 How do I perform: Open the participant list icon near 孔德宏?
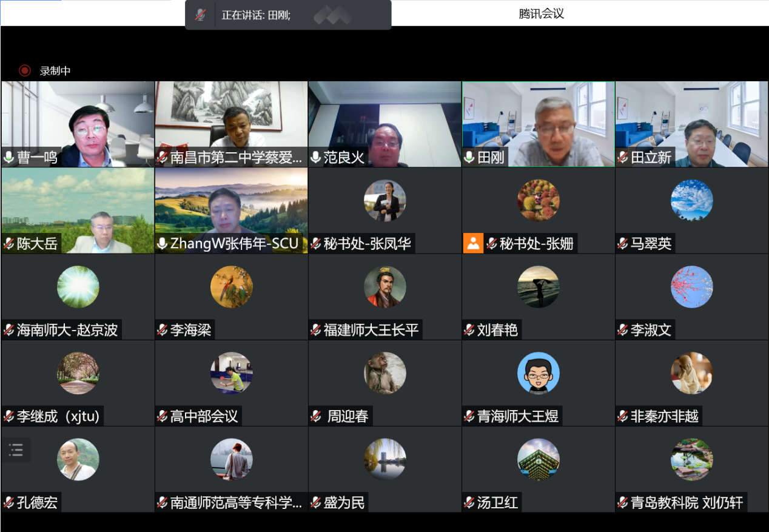(16, 450)
